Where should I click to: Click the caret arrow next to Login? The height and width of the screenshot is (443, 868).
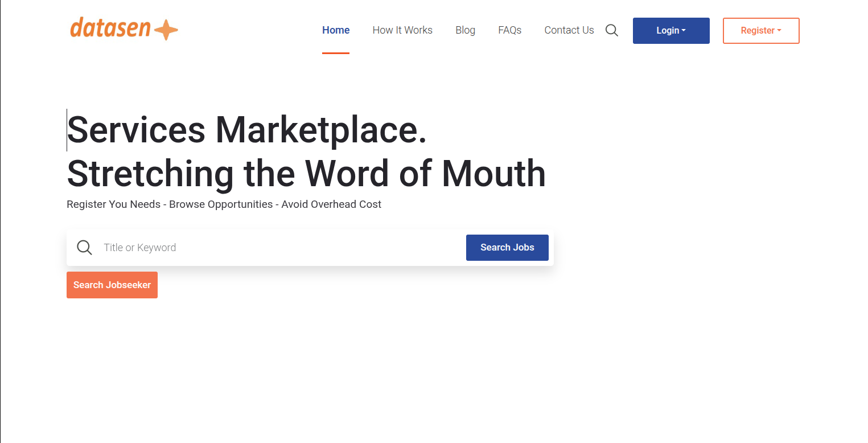point(684,31)
